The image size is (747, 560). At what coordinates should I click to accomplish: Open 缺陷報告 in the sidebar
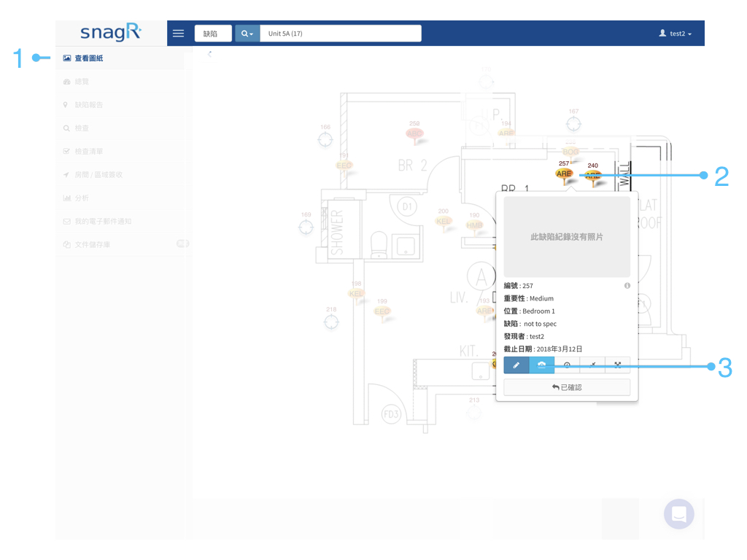coord(120,105)
